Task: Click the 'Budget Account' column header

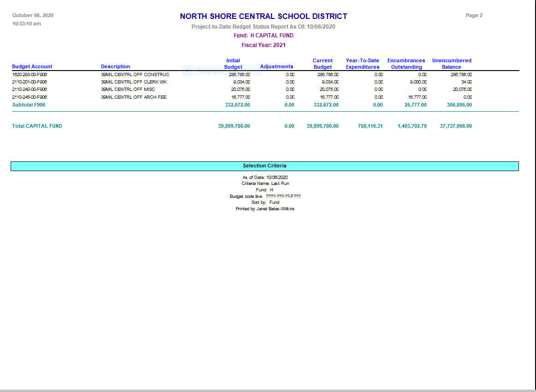Action: 32,67
